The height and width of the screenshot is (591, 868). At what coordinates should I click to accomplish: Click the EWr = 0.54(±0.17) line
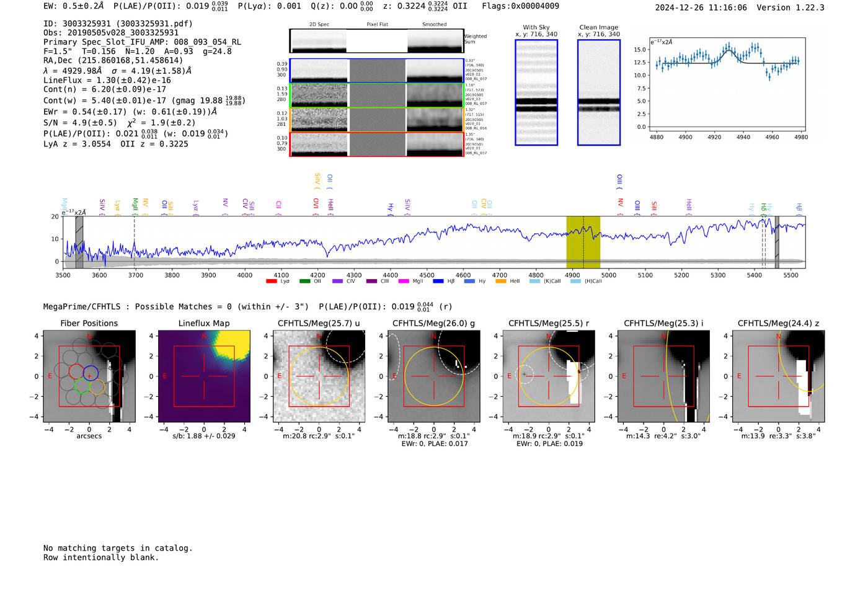tap(130, 112)
